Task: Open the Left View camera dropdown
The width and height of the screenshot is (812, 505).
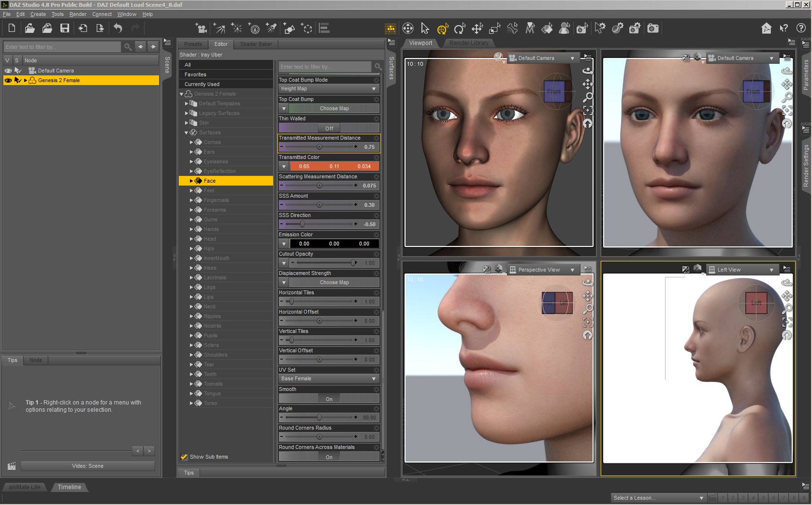Action: coord(742,270)
